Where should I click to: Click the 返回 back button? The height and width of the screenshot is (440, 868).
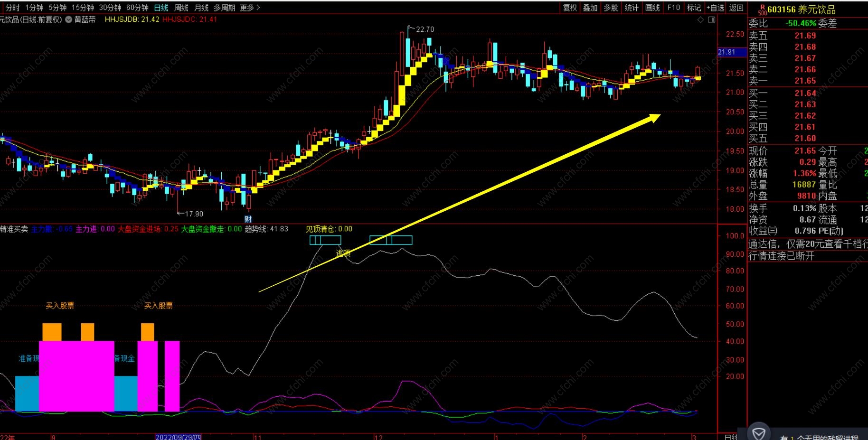736,8
